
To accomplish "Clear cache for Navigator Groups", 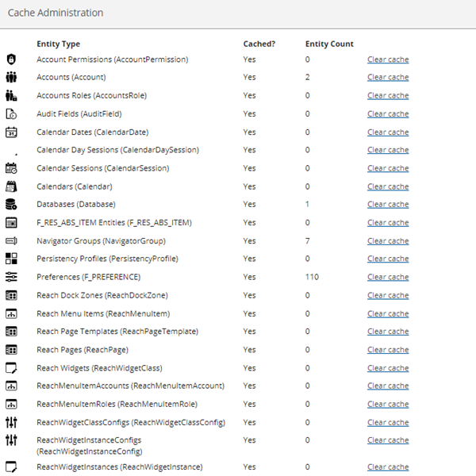I will tap(388, 241).
